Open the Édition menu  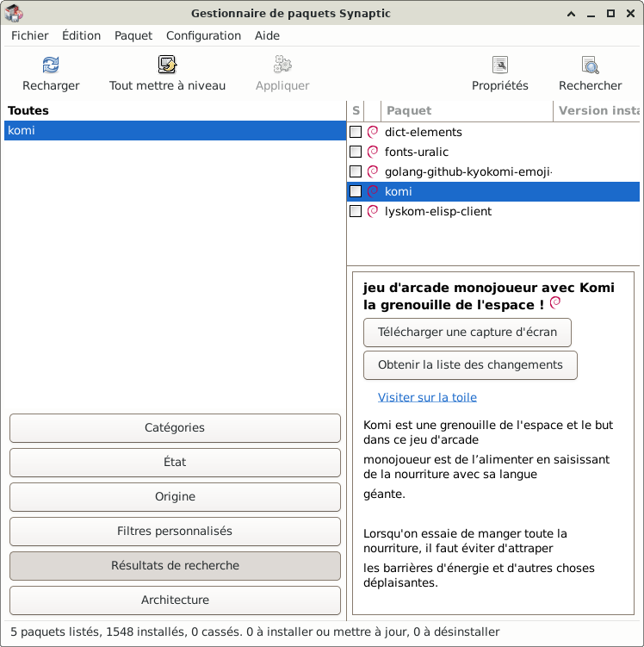click(x=81, y=35)
